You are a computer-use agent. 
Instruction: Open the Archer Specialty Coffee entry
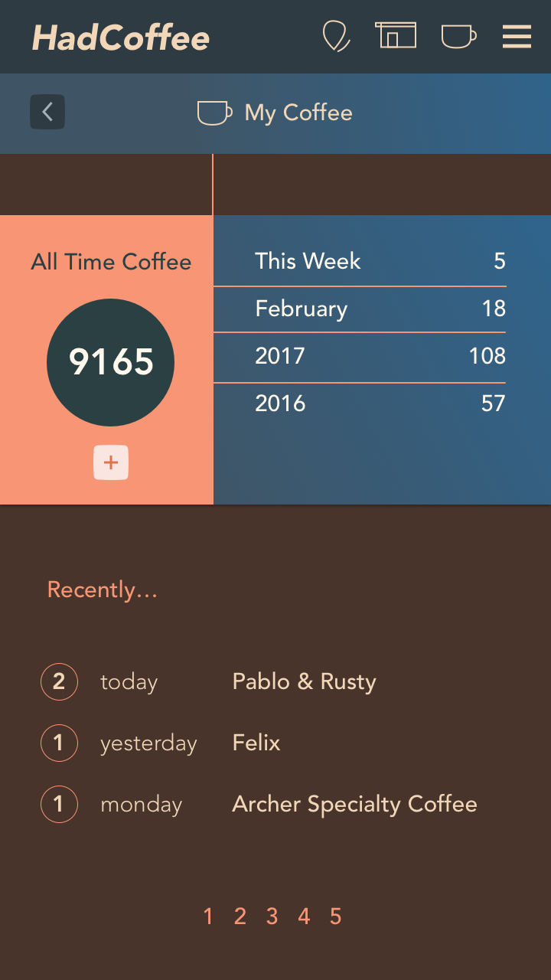pos(354,804)
